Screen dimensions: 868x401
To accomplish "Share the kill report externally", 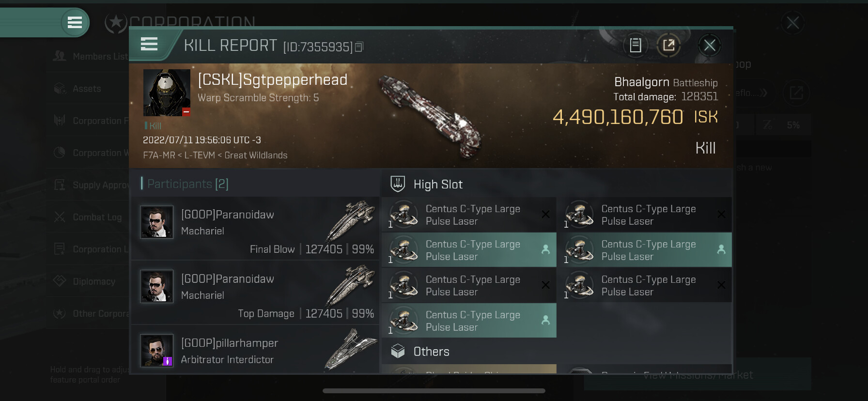I will (668, 46).
